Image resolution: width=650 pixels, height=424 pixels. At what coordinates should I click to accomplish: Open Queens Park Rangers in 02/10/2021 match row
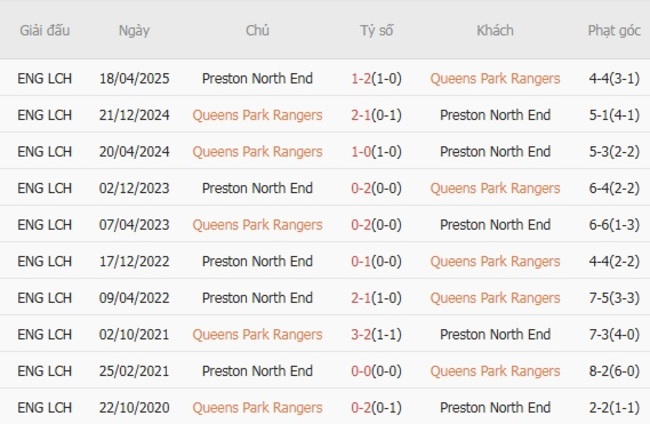pyautogui.click(x=257, y=335)
